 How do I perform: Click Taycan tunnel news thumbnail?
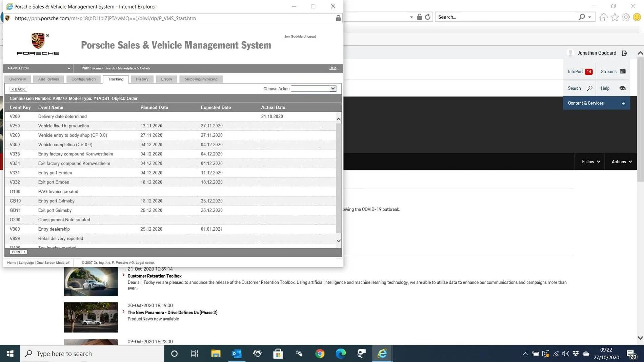[x=91, y=281]
